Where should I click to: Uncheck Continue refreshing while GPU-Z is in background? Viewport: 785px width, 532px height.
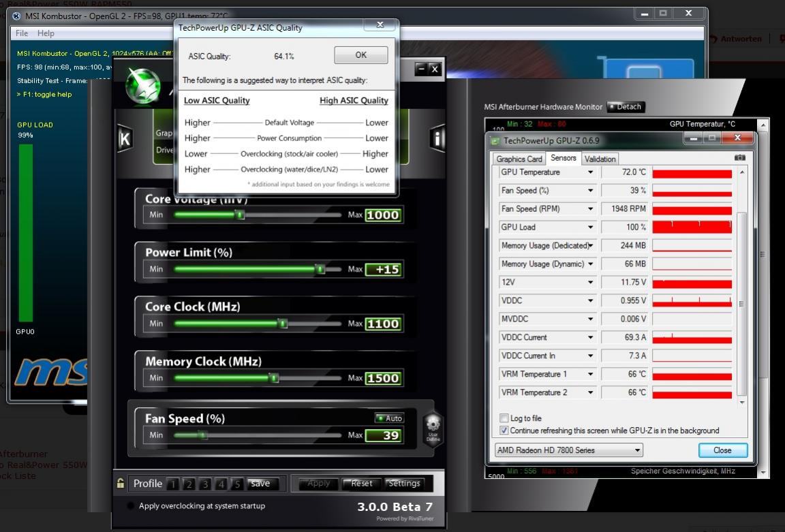pyautogui.click(x=504, y=431)
